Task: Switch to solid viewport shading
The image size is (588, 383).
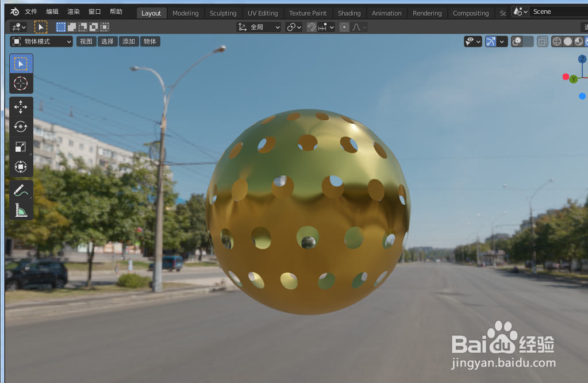Action: click(x=568, y=41)
